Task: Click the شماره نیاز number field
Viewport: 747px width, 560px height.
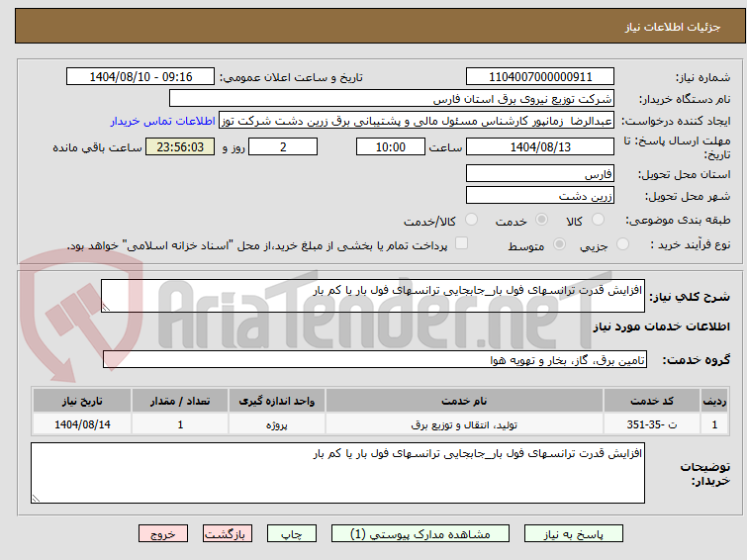Action: pos(539,77)
